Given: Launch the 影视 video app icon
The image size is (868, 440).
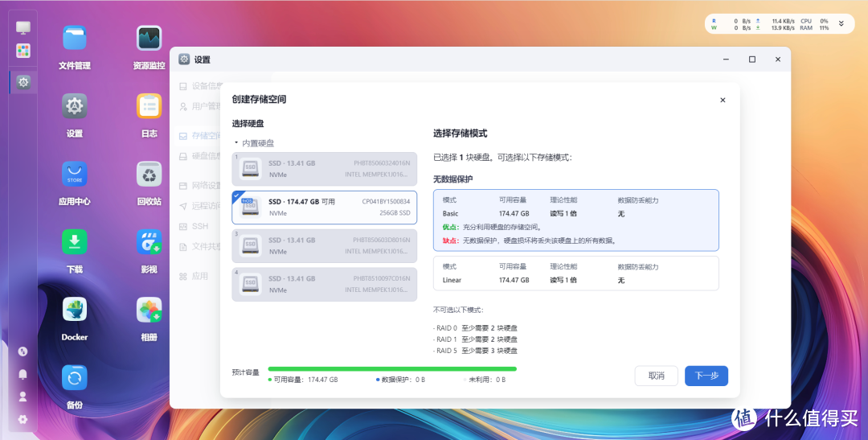Looking at the screenshot, I should coord(149,241).
